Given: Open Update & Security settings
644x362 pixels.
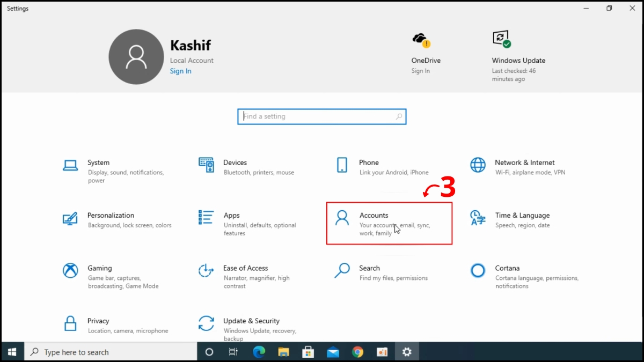Looking at the screenshot, I should pos(252,321).
